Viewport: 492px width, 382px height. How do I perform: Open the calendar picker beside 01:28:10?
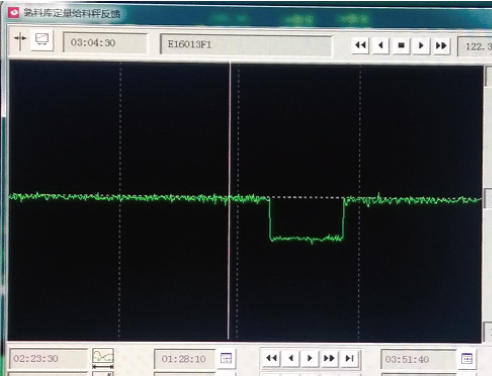(x=226, y=358)
